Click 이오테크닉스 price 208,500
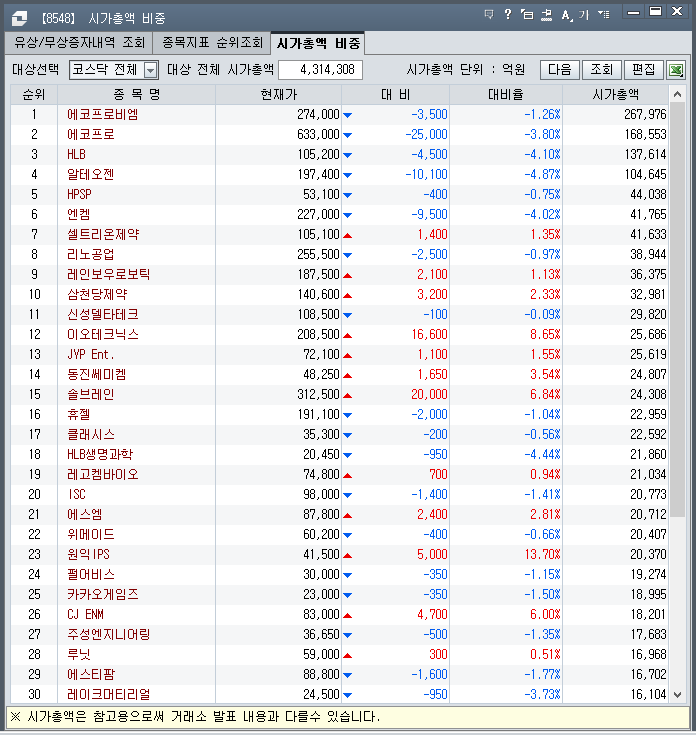696x735 pixels. click(x=318, y=334)
